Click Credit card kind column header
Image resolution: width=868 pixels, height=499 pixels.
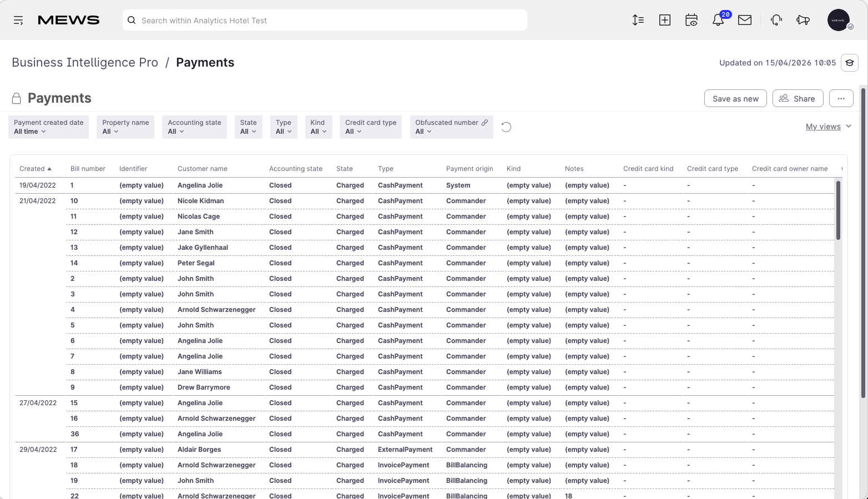[648, 169]
